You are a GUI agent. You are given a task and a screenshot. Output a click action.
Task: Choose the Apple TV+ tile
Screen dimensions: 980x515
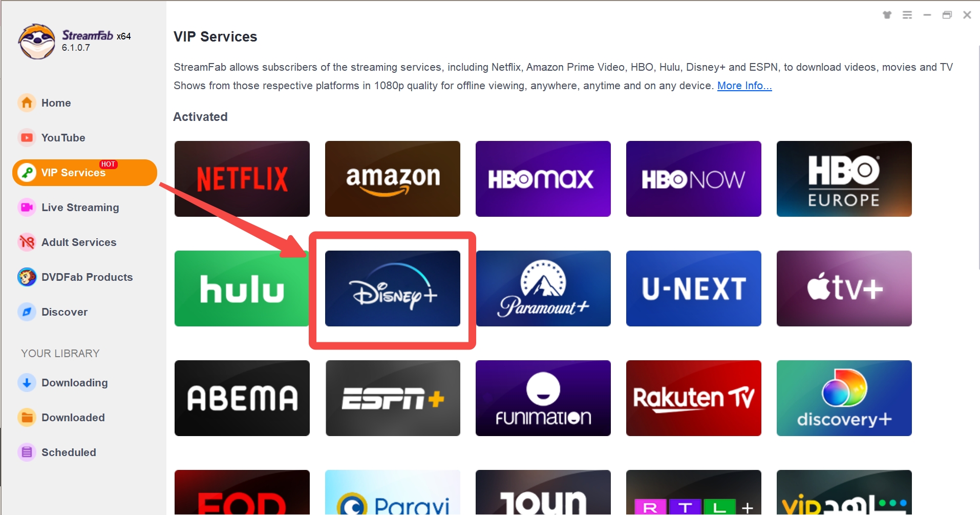tap(844, 289)
